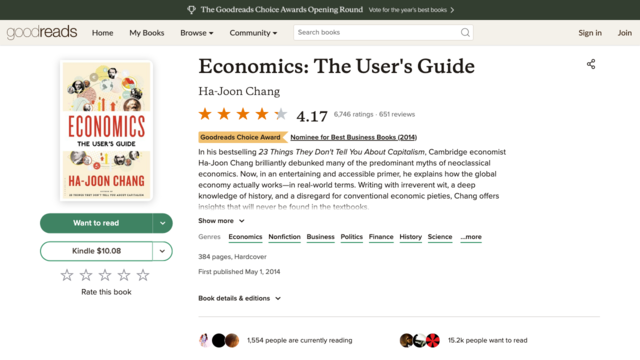The width and height of the screenshot is (640, 360).
Task: Click the orange average rating stars
Action: (x=243, y=114)
